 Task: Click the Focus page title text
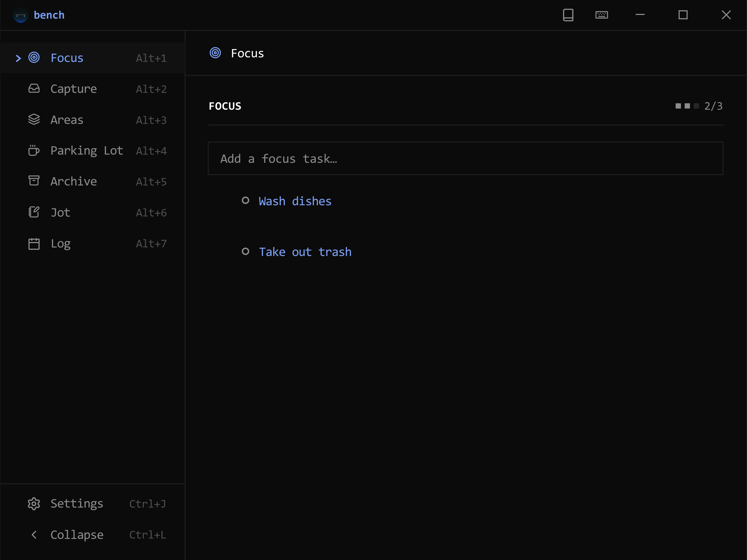click(x=247, y=53)
